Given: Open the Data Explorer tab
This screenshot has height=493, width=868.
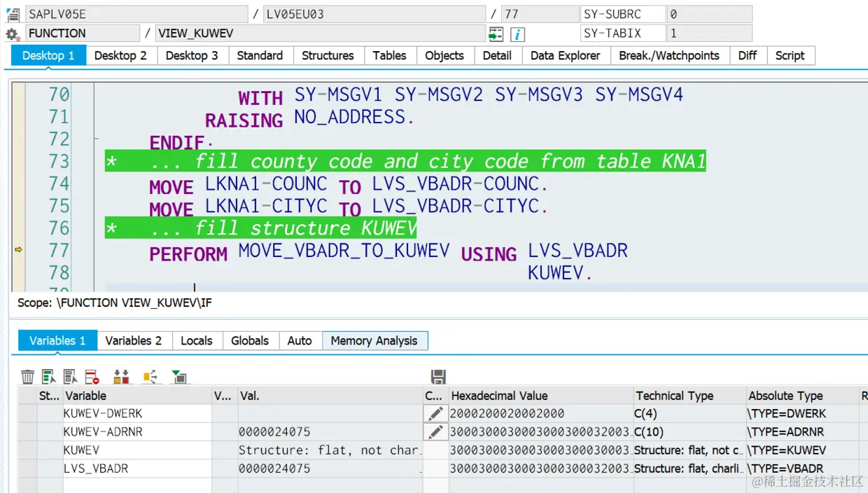Looking at the screenshot, I should click(565, 55).
